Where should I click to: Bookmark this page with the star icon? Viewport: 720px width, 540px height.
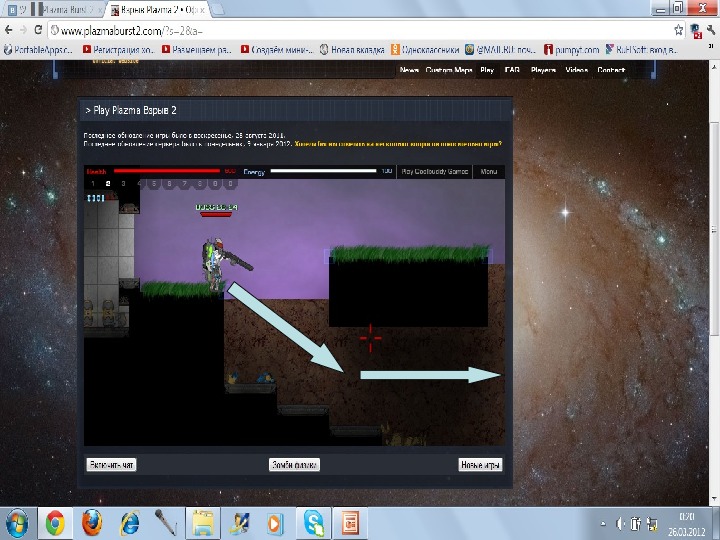(x=679, y=30)
